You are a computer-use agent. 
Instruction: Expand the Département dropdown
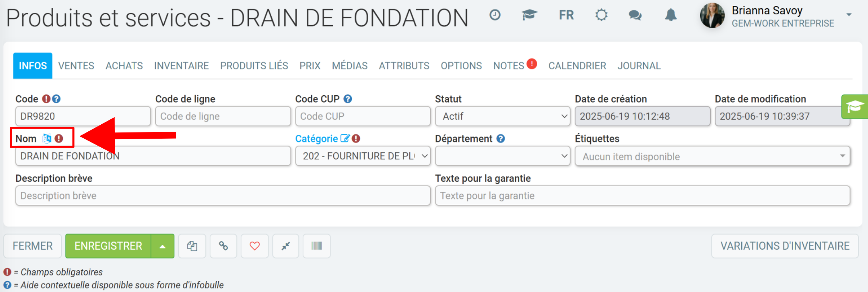[503, 156]
